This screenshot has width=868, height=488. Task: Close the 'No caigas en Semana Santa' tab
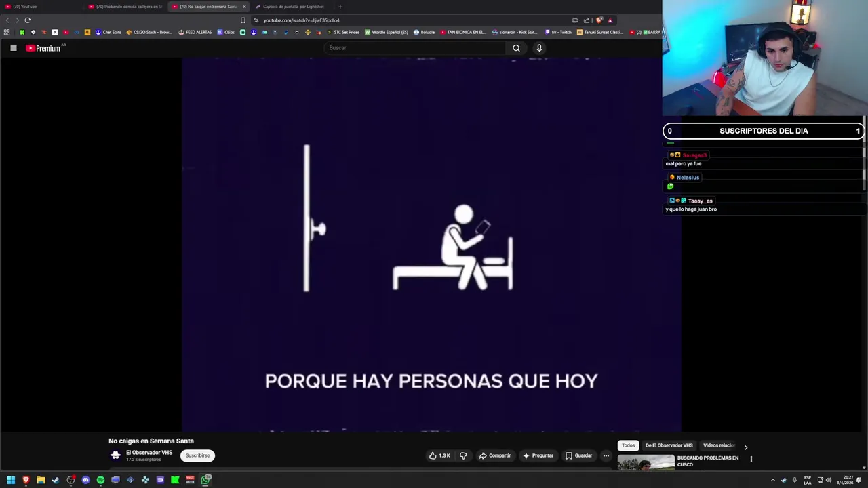point(244,7)
